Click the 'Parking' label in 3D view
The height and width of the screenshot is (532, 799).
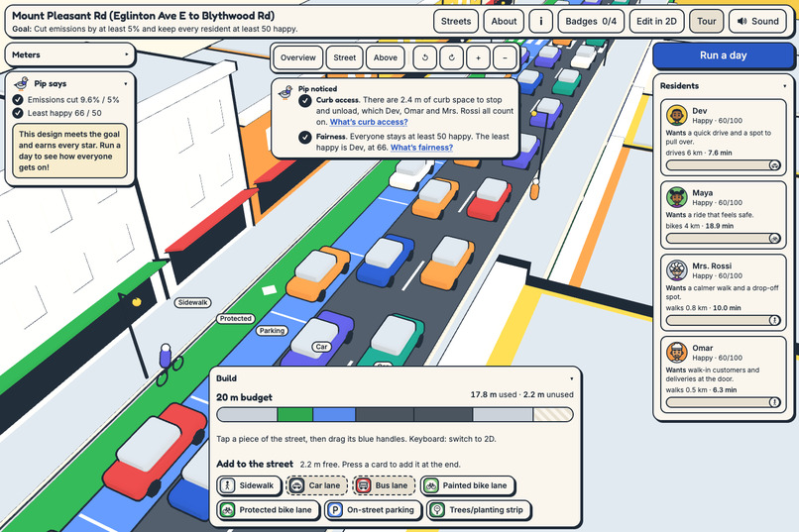[x=272, y=331]
